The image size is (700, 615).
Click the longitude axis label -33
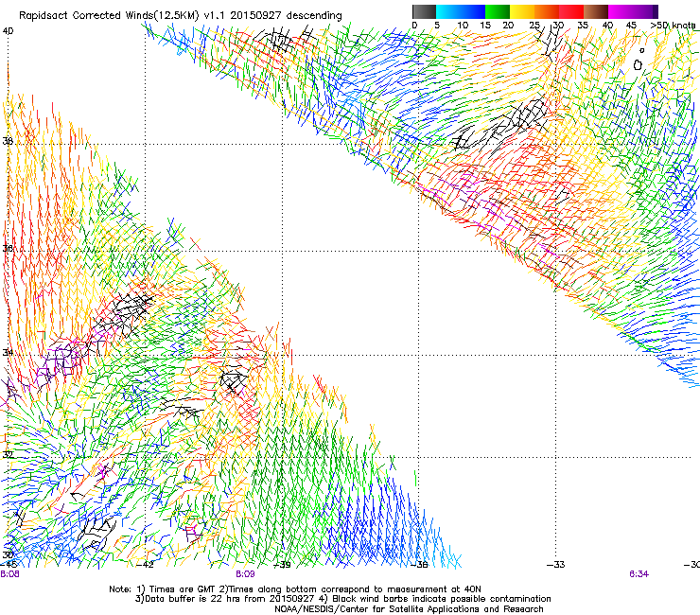pos(556,565)
